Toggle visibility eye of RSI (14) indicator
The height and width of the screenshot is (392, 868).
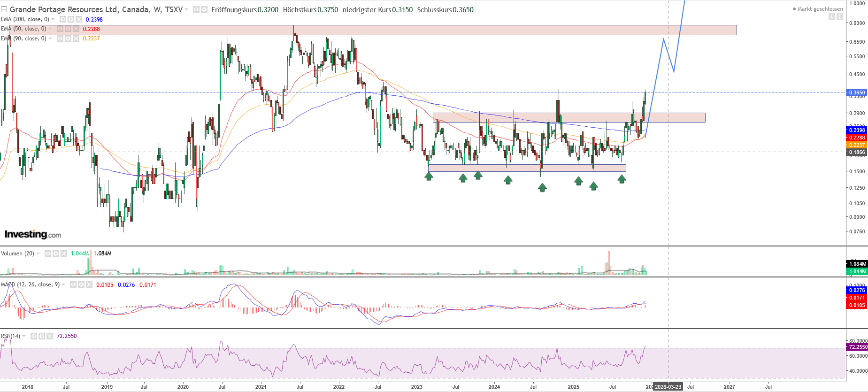point(34,336)
